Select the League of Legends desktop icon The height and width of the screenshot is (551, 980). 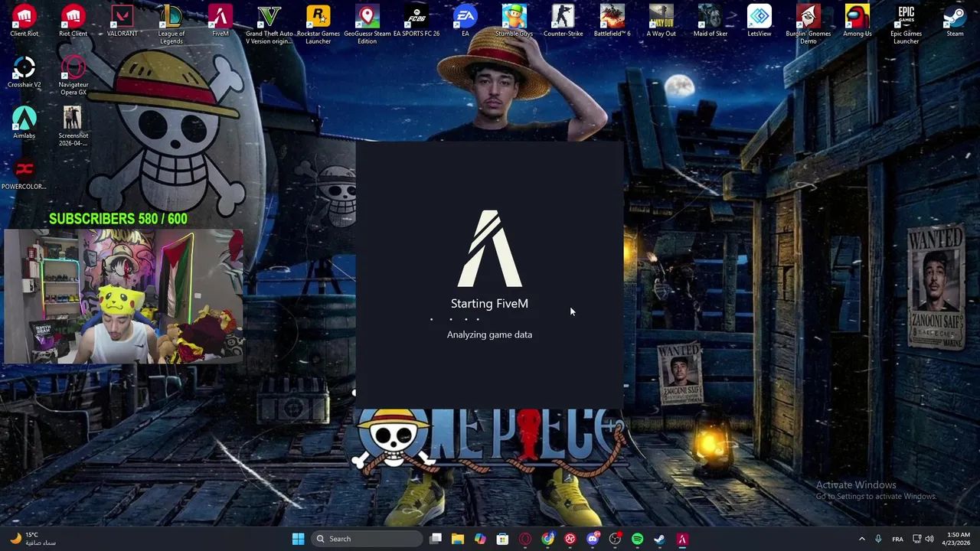pos(171,24)
